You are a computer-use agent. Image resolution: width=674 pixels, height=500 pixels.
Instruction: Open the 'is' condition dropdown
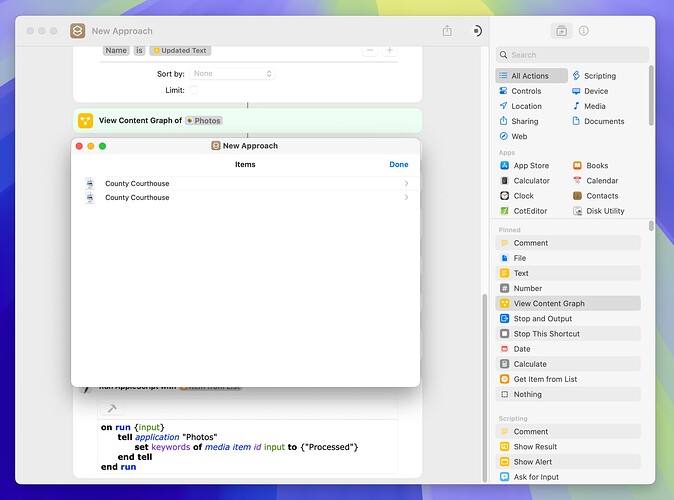[139, 50]
